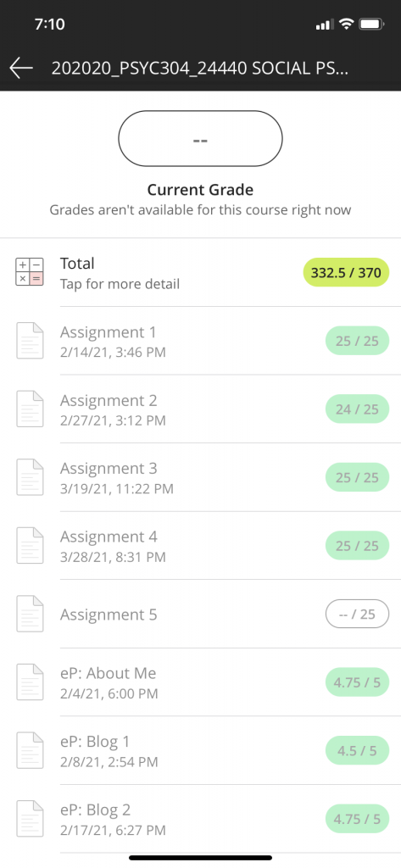401x868 pixels.
Task: Tap the 4.5 / 5 grade badge
Action: [357, 751]
